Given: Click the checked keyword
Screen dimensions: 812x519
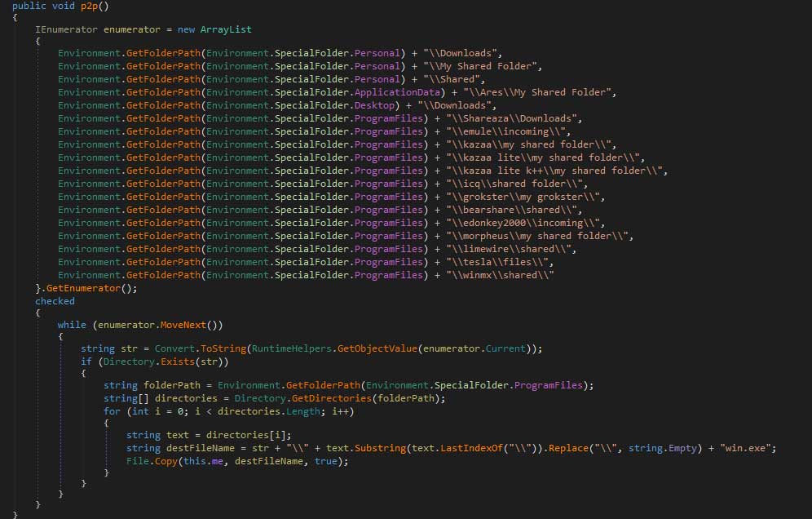Looking at the screenshot, I should click(x=55, y=301).
